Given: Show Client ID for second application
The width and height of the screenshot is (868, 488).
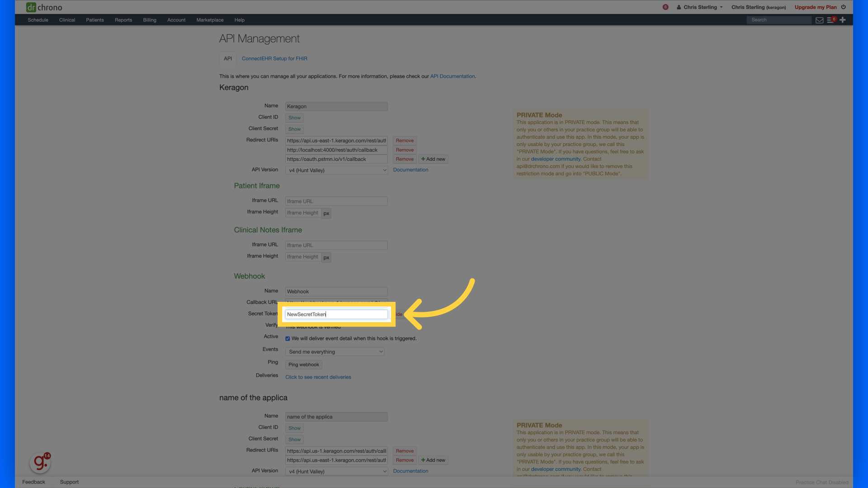Looking at the screenshot, I should click(294, 428).
